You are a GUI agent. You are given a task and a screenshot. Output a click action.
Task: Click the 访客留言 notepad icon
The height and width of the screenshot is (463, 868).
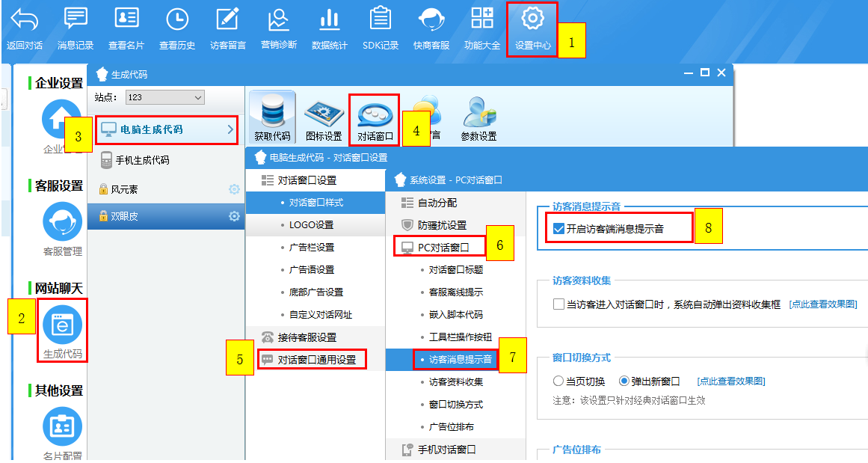(x=227, y=19)
